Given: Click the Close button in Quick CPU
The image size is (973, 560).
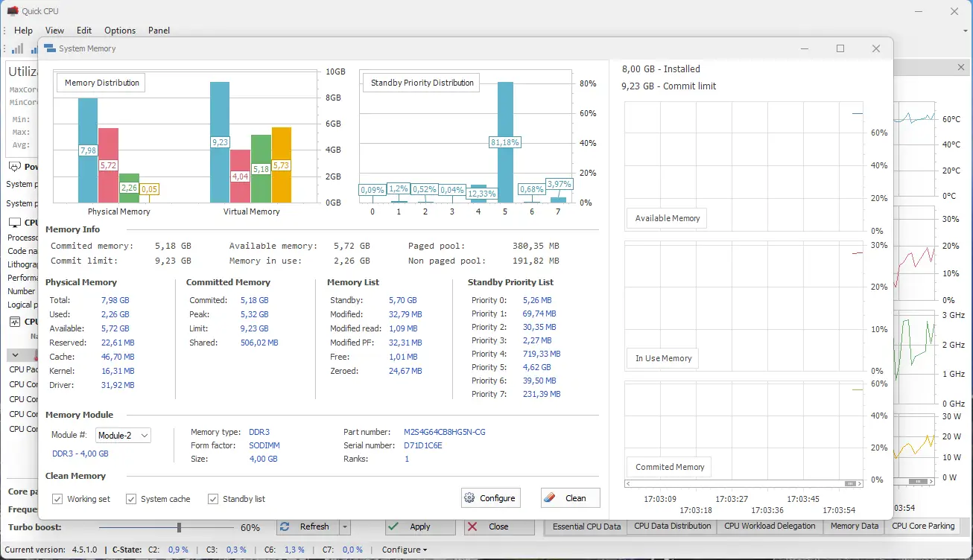Looking at the screenshot, I should coord(499,527).
